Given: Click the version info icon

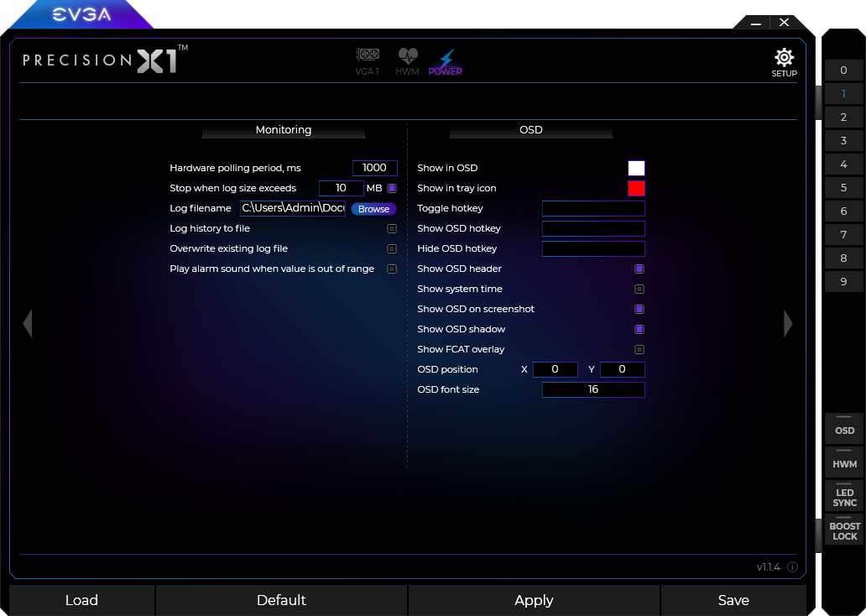Looking at the screenshot, I should click(x=792, y=566).
